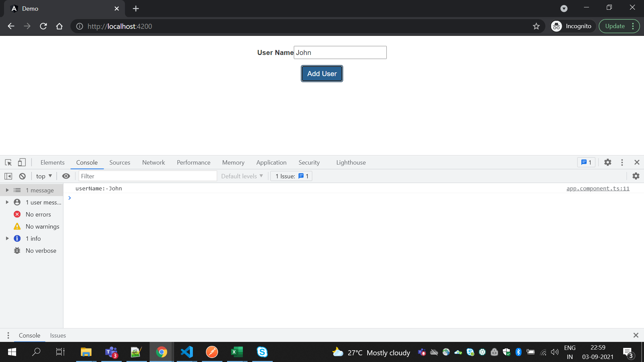The image size is (644, 362).
Task: Select the inspect element cursor tool
Action: [x=8, y=162]
